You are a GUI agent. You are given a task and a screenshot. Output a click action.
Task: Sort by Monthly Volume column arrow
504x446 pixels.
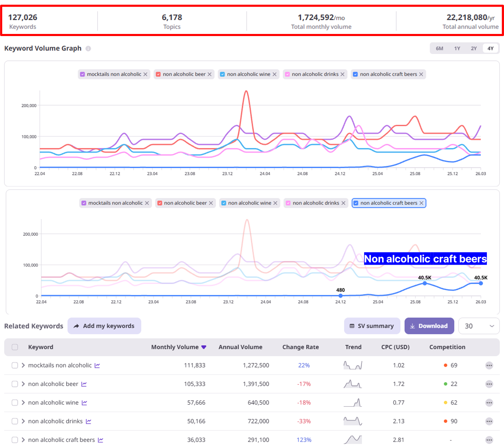click(204, 347)
